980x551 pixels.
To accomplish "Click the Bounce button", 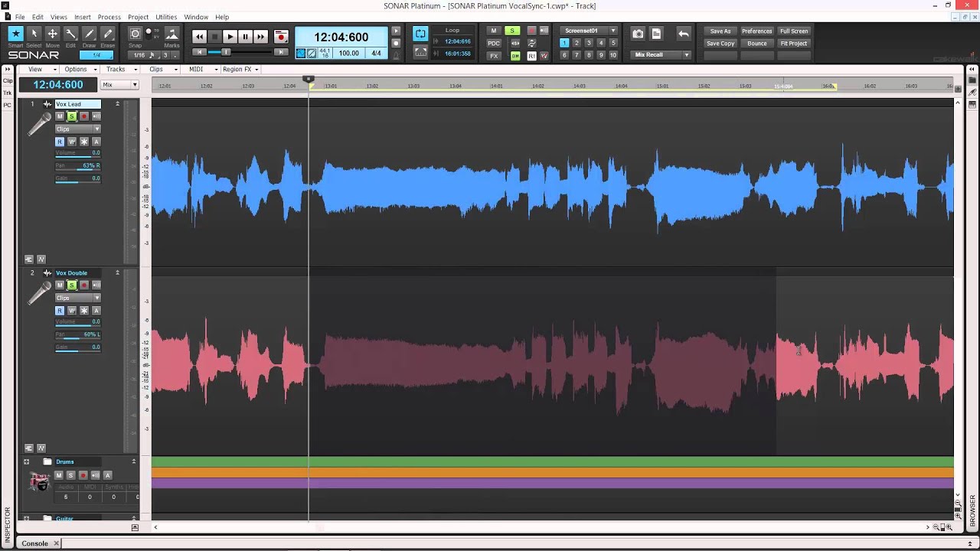I will [x=756, y=44].
